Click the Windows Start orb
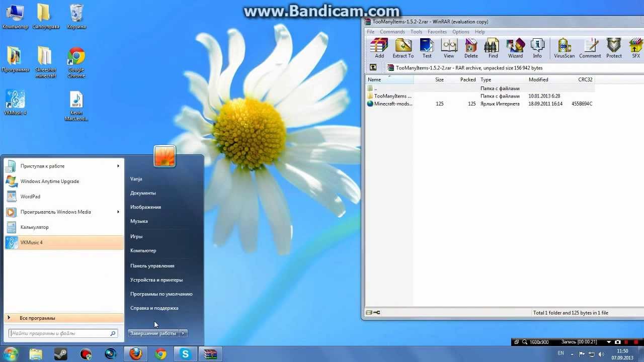This screenshot has height=362, width=644. (x=11, y=354)
